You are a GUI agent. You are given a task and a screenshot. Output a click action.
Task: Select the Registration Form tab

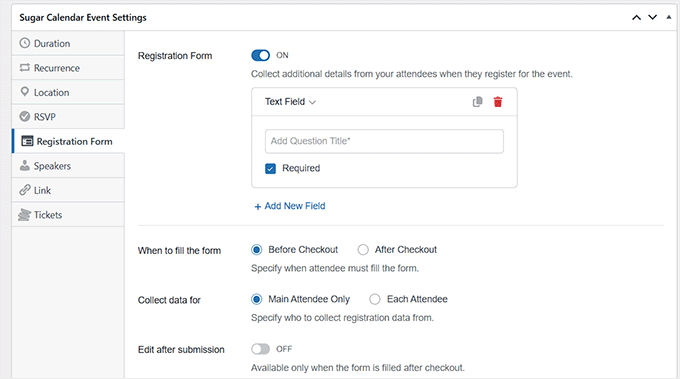(68, 141)
